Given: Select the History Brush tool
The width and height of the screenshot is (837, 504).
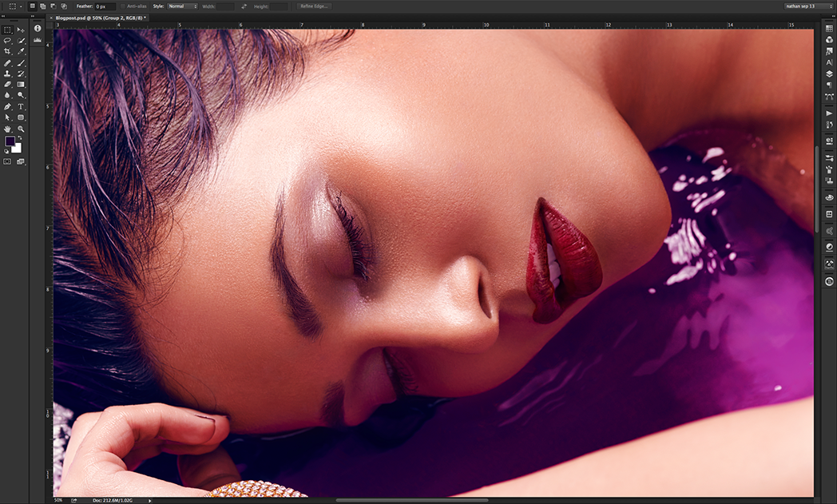Looking at the screenshot, I should click(x=21, y=73).
